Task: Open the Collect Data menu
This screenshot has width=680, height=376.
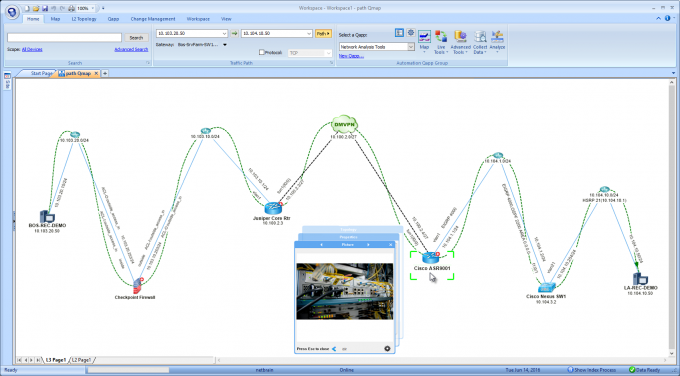Action: (x=480, y=42)
